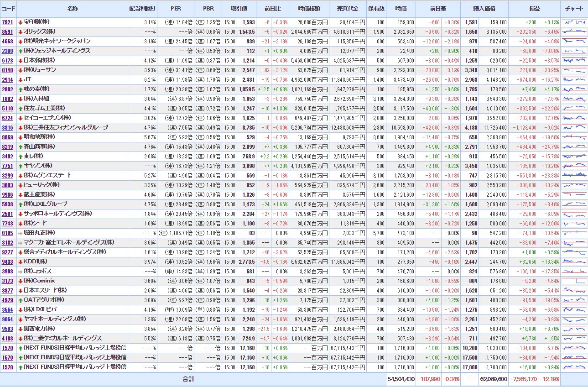Click the up arrow icon next to キヤノン(株)
Screen dimensions: 588x387
tap(20, 166)
